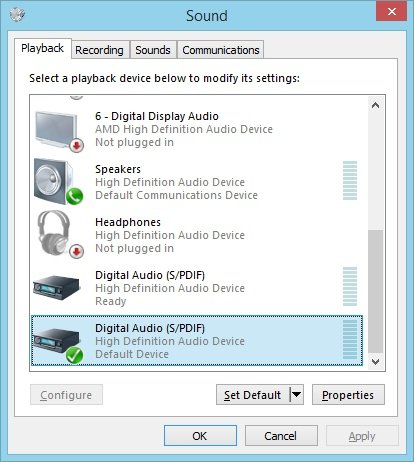Go to the Communications tab
414x462 pixels.
click(x=221, y=50)
